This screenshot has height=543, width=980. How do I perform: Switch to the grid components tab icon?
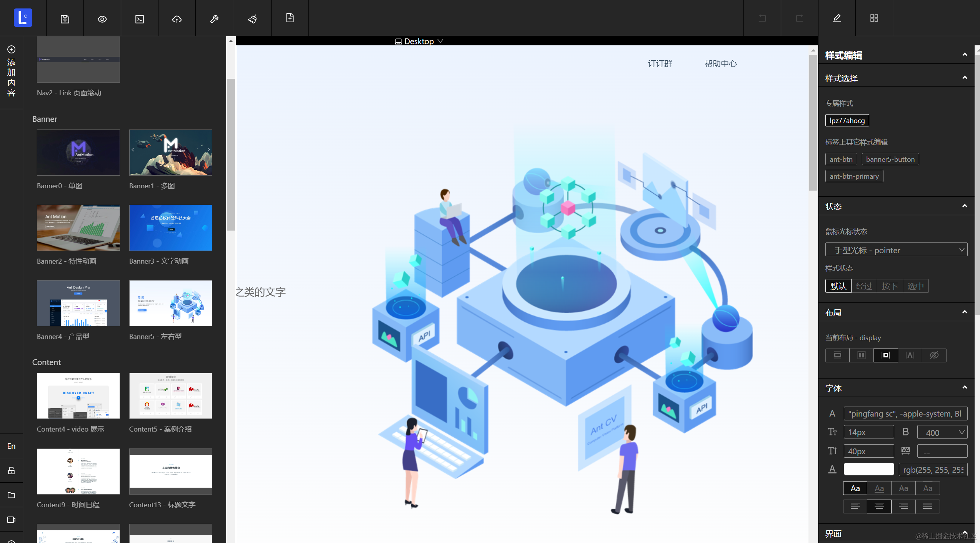(x=874, y=18)
